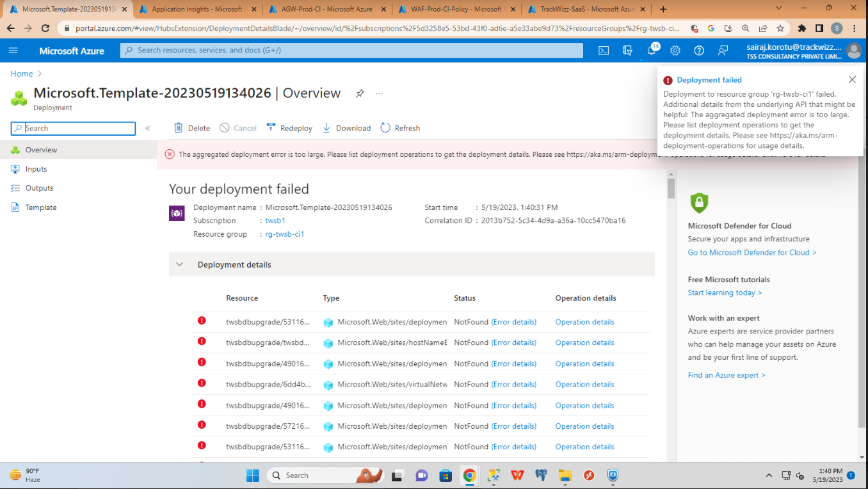Click the Azure global search box

click(351, 51)
